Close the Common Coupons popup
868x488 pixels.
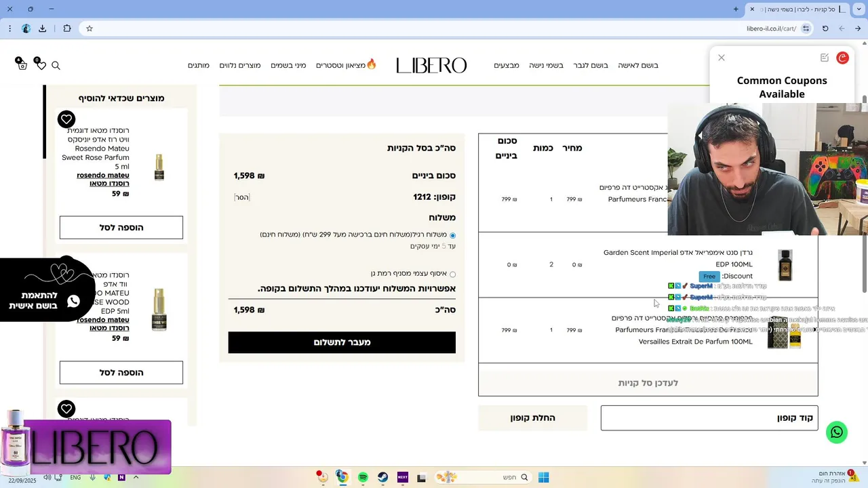722,58
